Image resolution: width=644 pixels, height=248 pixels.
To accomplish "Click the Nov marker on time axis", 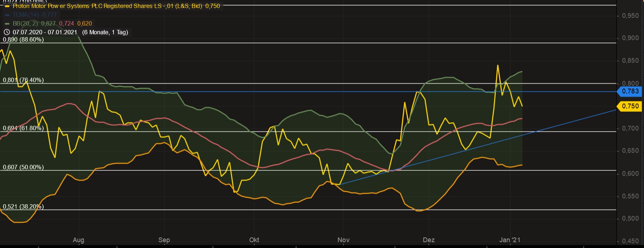I will (x=343, y=240).
